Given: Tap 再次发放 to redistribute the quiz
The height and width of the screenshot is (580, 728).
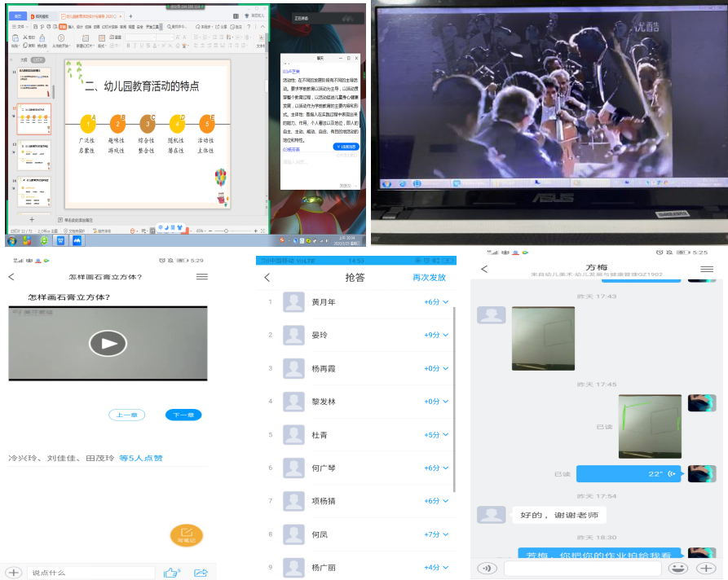Looking at the screenshot, I should 430,277.
